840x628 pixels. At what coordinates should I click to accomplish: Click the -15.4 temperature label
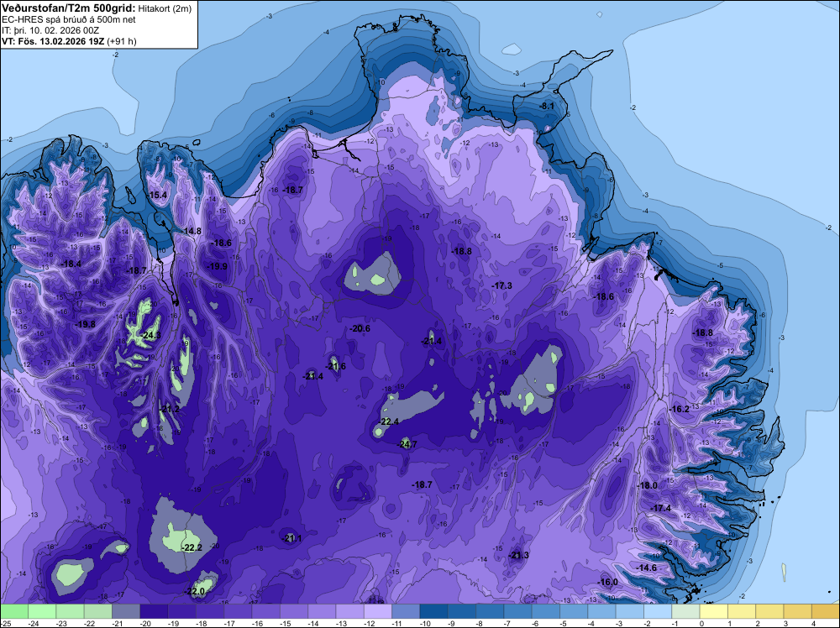(x=157, y=195)
